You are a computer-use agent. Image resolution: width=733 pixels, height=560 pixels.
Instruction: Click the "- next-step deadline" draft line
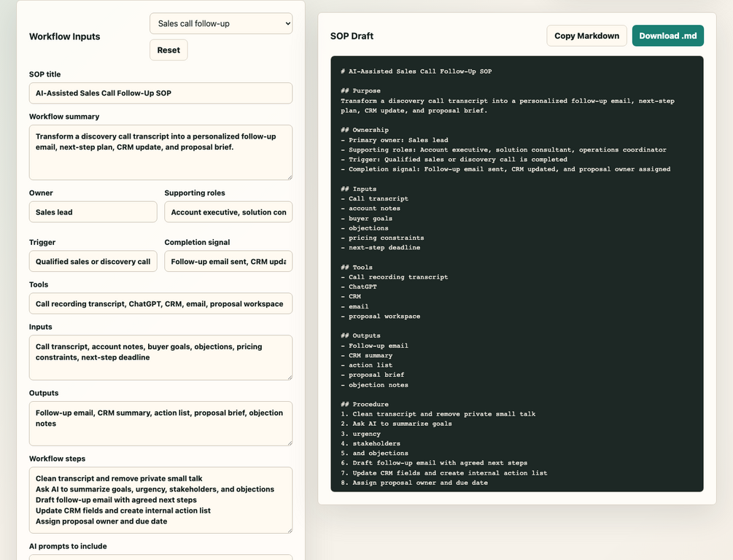click(x=381, y=248)
